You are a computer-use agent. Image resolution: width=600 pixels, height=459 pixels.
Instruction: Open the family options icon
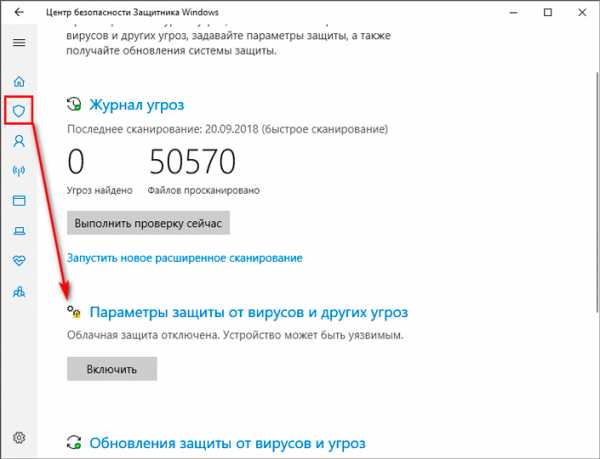tap(19, 292)
